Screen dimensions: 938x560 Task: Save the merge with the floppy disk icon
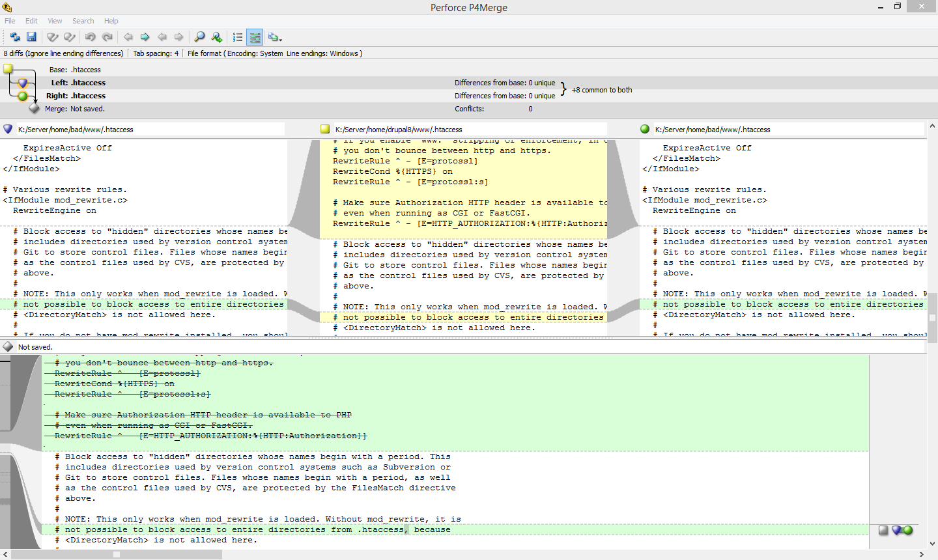click(x=31, y=37)
